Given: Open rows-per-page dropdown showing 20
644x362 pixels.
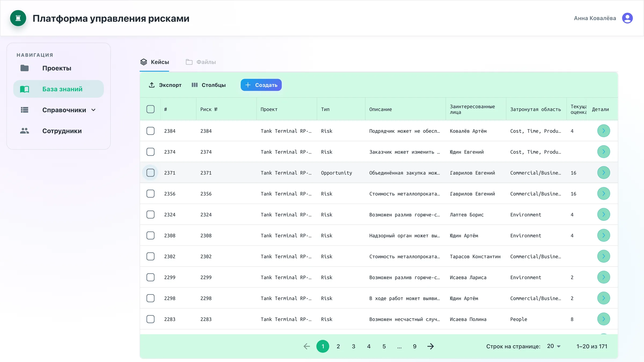Looking at the screenshot, I should [554, 346].
